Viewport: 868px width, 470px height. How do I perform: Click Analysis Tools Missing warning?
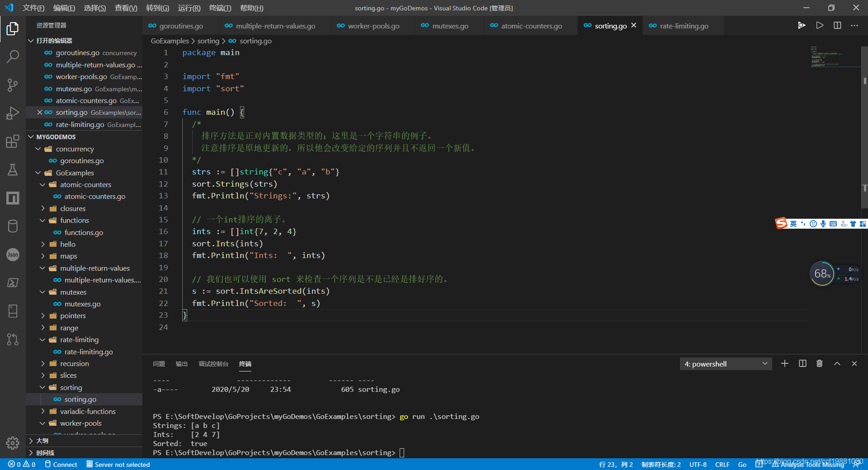point(808,465)
